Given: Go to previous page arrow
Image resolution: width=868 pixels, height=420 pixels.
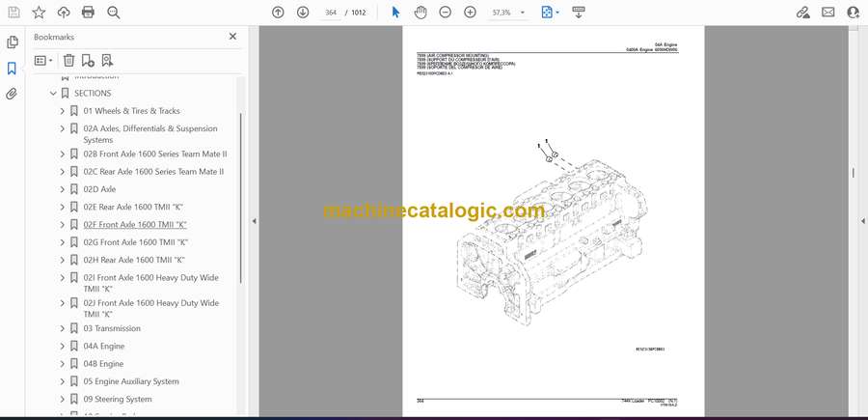Looking at the screenshot, I should point(278,13).
